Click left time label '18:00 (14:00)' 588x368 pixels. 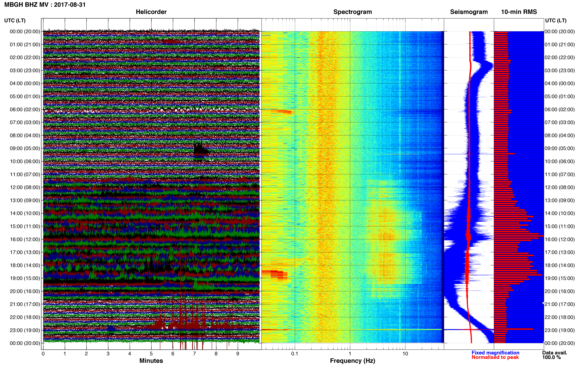pos(25,265)
